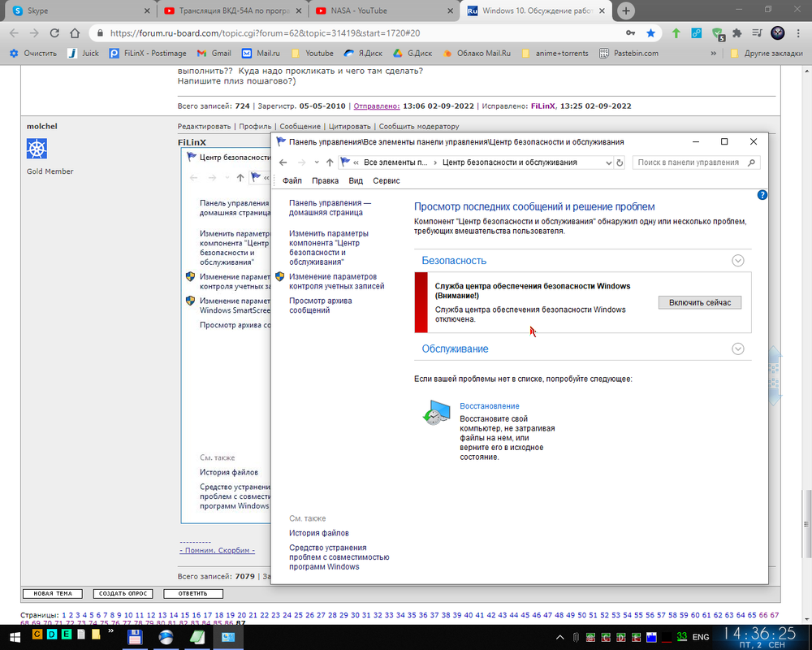Toggle the blue bookmark star

point(651,33)
